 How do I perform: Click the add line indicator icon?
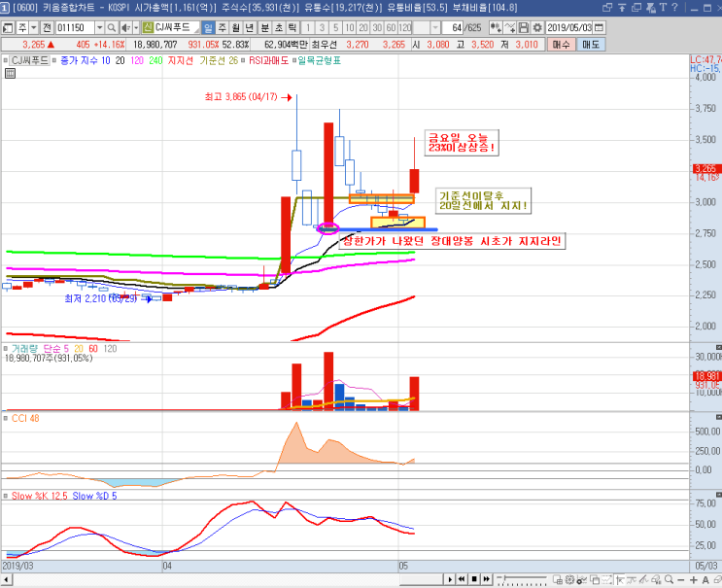[510, 28]
